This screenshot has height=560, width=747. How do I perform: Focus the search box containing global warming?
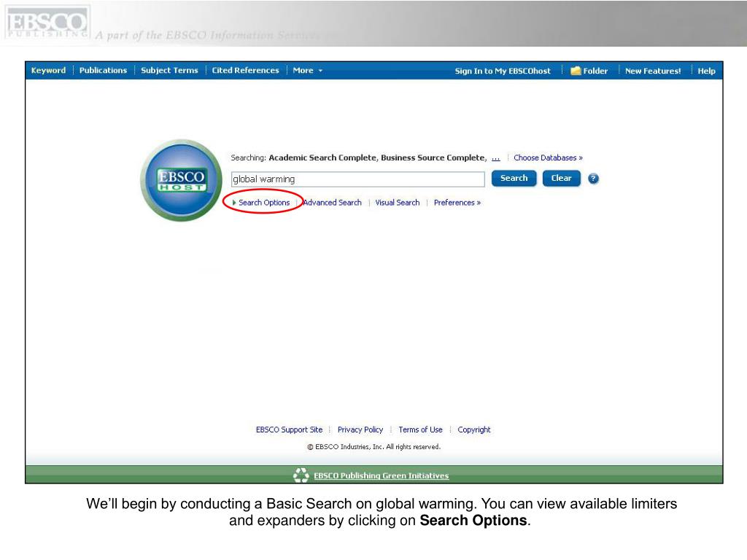tap(357, 179)
